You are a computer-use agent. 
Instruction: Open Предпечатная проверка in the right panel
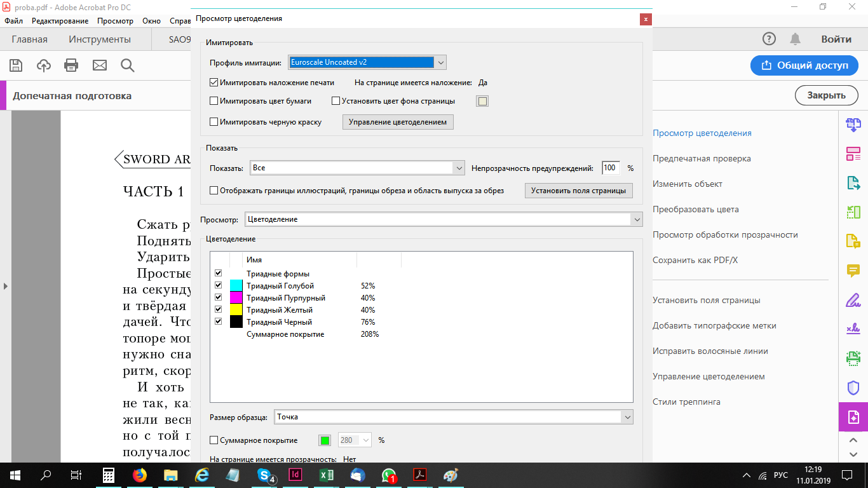tap(702, 158)
